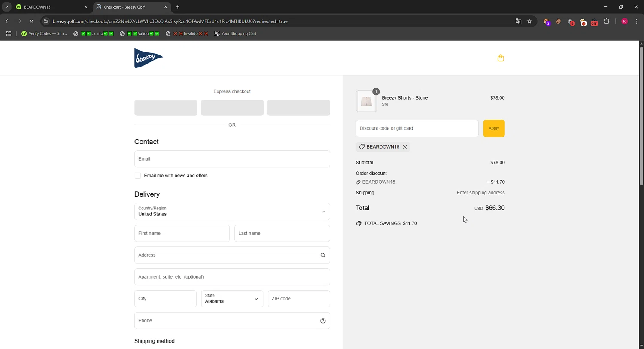Open the Invalido bookmark
Viewport: 644px width, 349px height.
(x=187, y=33)
